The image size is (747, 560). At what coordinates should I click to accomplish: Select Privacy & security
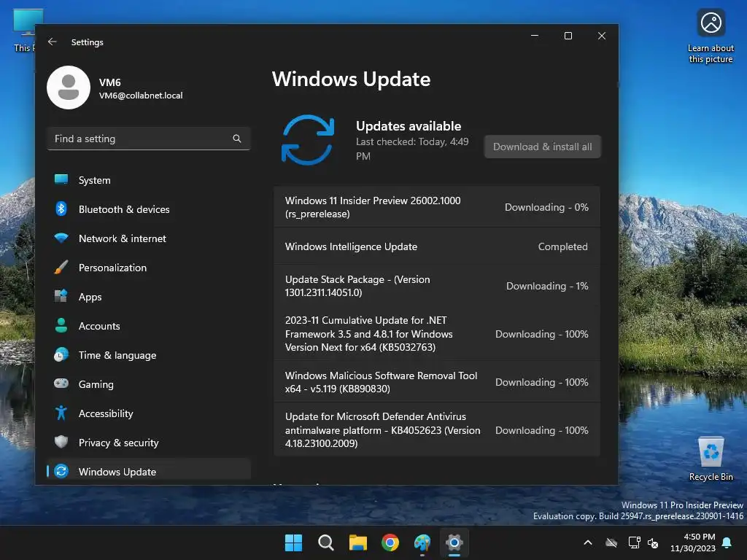coord(149,443)
